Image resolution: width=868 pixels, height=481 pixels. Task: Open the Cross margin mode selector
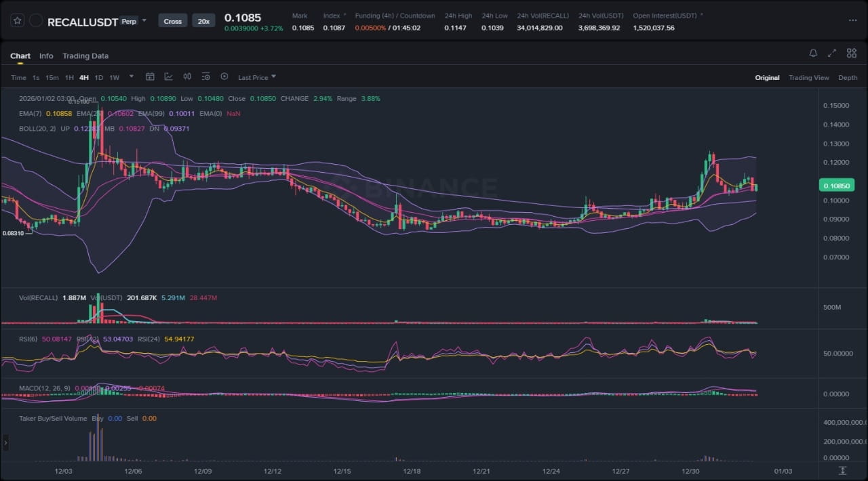pyautogui.click(x=173, y=21)
